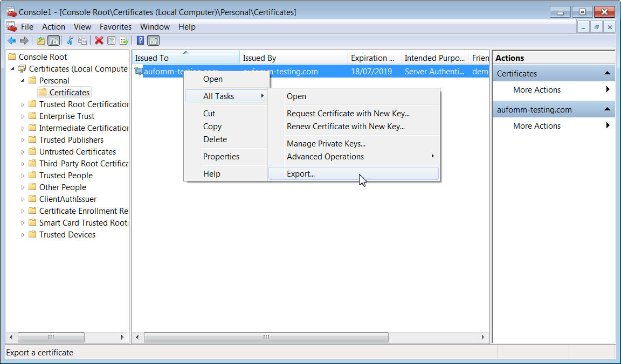Click the Export List toolbar icon
Image resolution: width=621 pixels, height=364 pixels.
(x=124, y=40)
